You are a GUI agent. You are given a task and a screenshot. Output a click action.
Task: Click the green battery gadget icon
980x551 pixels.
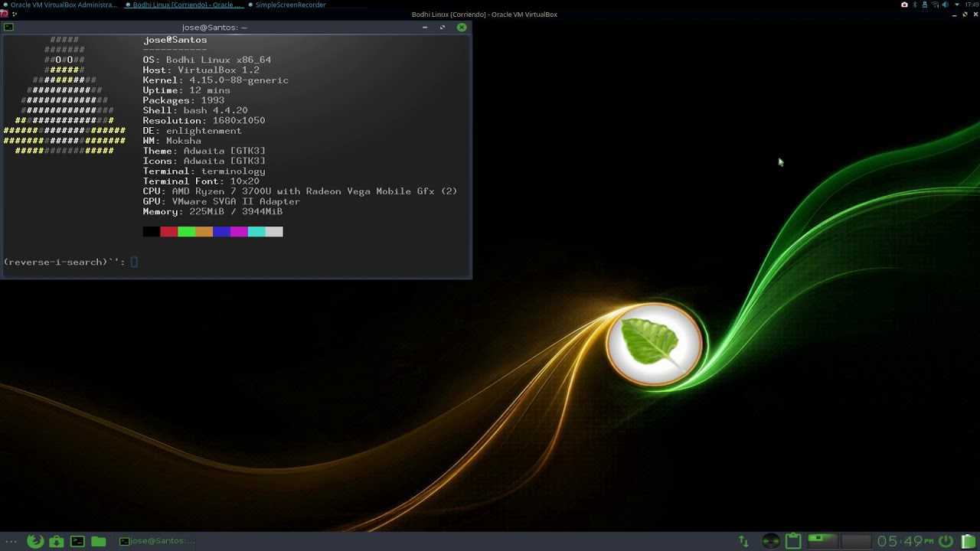click(969, 541)
